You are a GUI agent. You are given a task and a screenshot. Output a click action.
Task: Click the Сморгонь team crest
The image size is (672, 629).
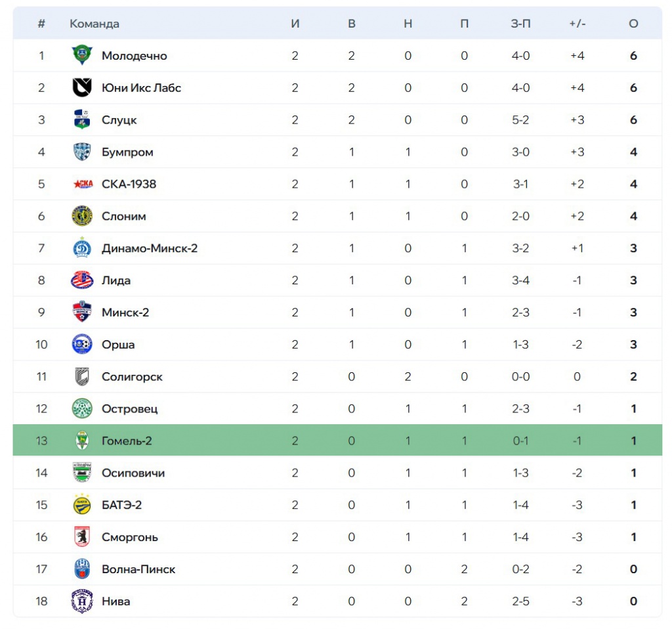(x=82, y=537)
